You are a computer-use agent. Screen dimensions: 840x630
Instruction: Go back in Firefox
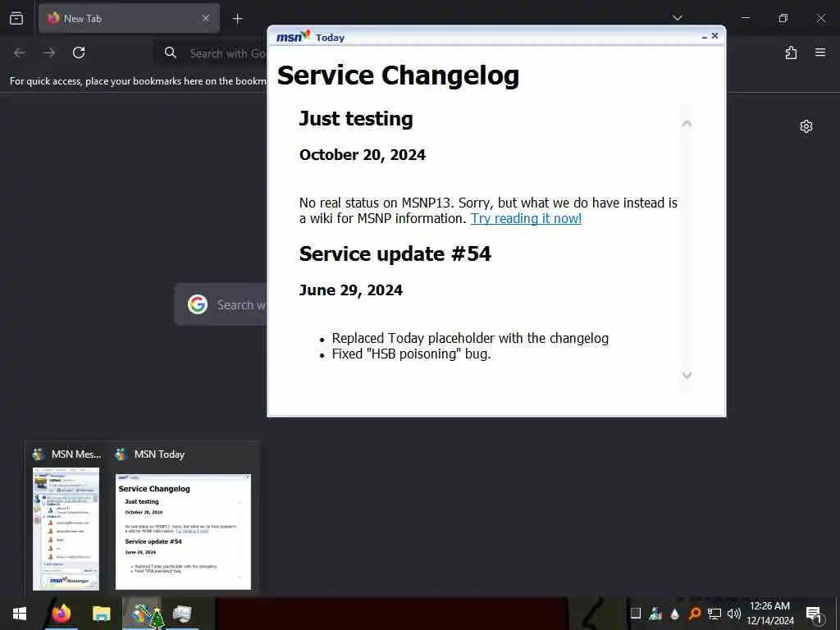(x=20, y=52)
